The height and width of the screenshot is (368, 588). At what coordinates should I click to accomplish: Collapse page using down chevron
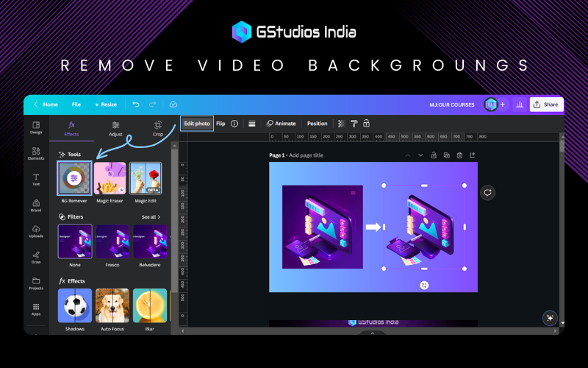coord(420,155)
